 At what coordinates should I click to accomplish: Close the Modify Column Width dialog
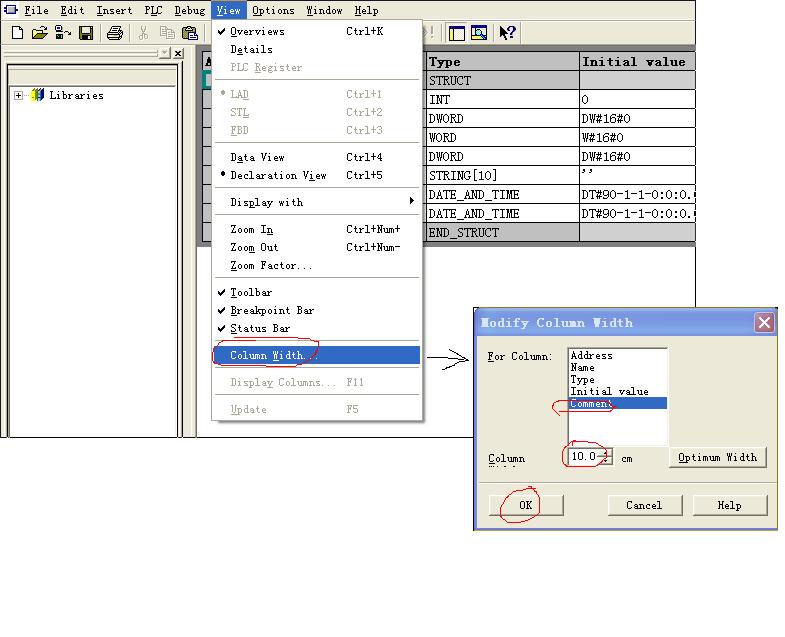click(x=764, y=323)
